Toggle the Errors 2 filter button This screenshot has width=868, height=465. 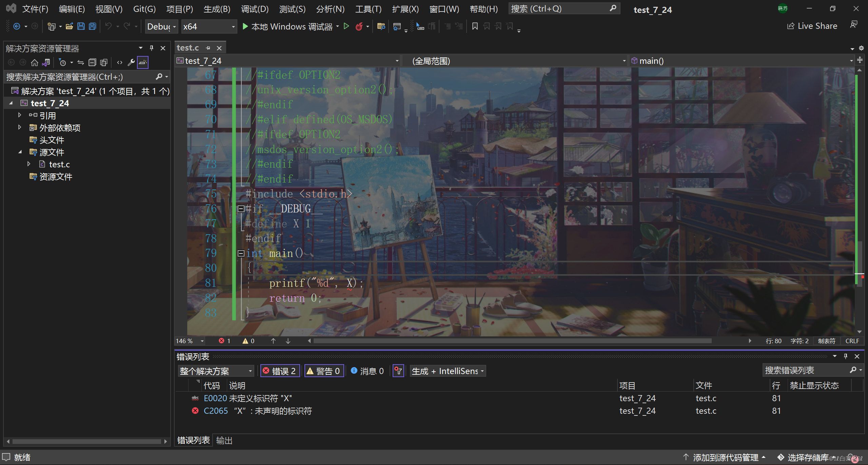(x=280, y=371)
